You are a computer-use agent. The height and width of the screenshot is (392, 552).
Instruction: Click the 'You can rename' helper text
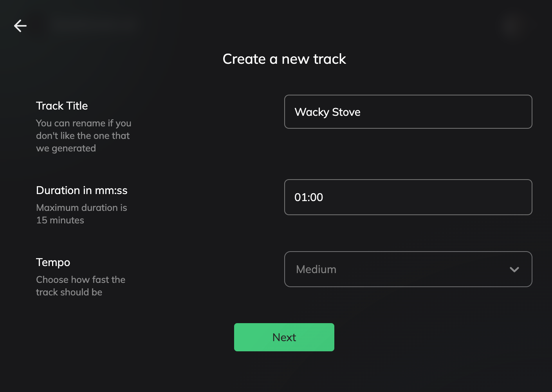click(x=83, y=135)
